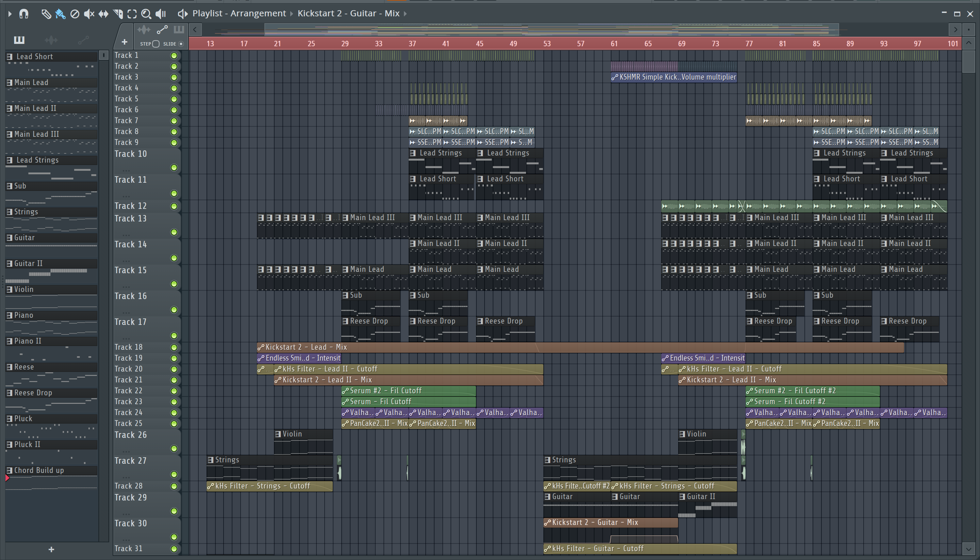
Task: Toggle the snap magnet icon
Action: click(24, 14)
